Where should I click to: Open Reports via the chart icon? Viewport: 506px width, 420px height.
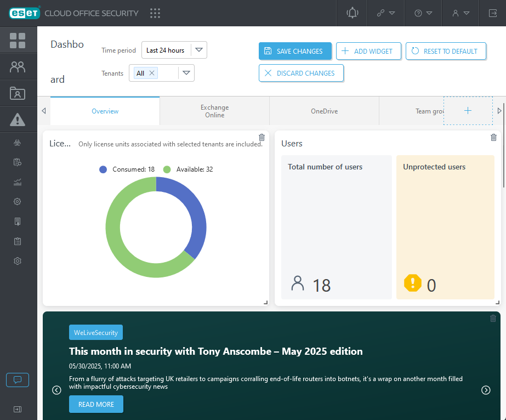[x=16, y=182]
